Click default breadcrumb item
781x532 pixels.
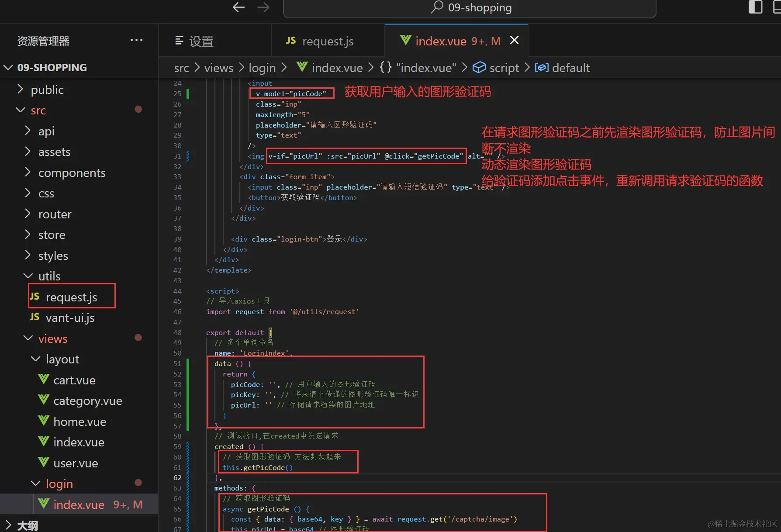(x=563, y=68)
